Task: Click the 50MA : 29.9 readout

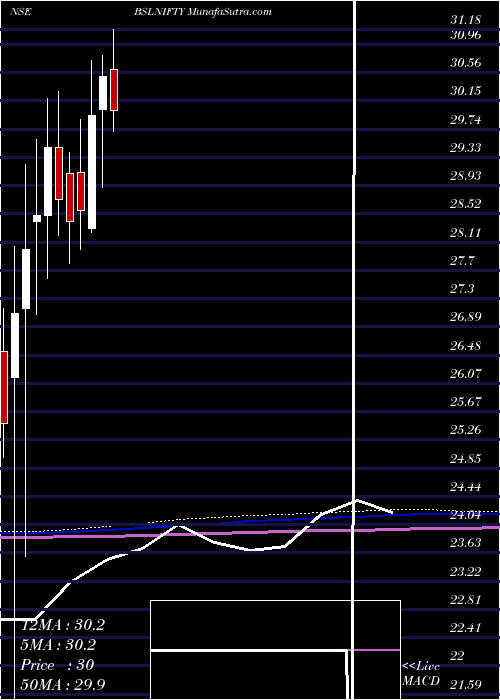Action: [x=63, y=685]
